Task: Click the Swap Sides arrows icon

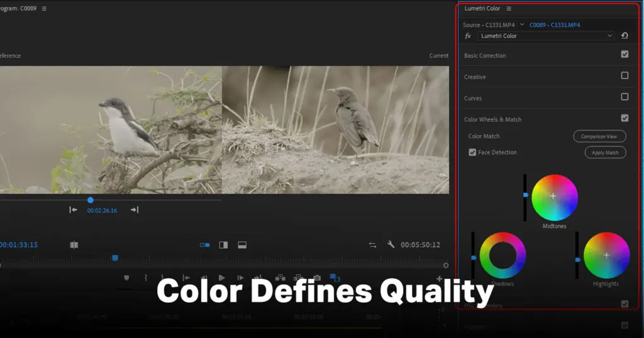Action: (x=372, y=245)
